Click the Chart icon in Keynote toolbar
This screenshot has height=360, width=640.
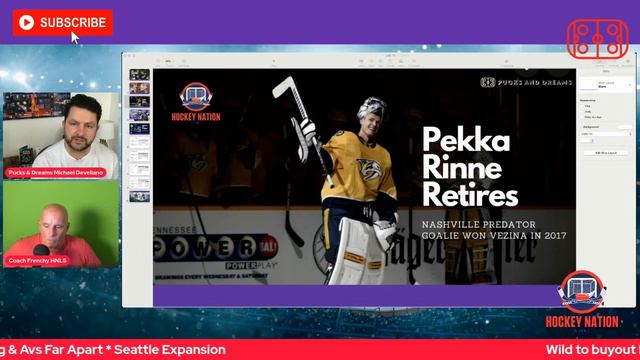pyautogui.click(x=371, y=62)
